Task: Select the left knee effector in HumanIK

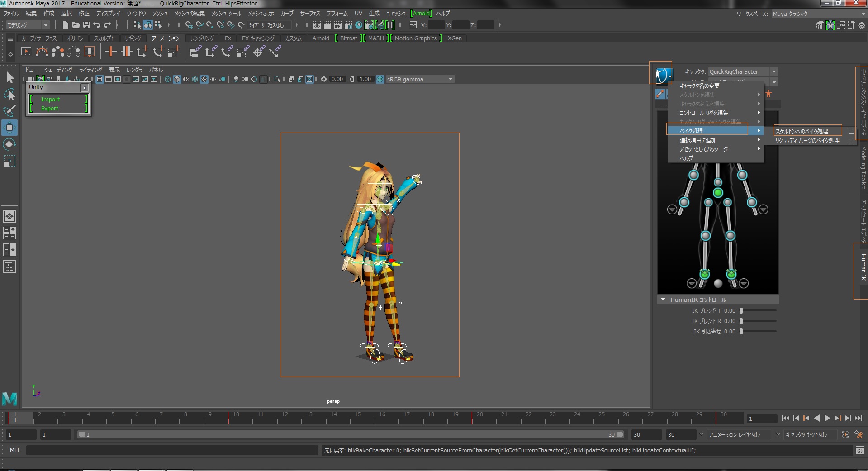Action: 730,236
